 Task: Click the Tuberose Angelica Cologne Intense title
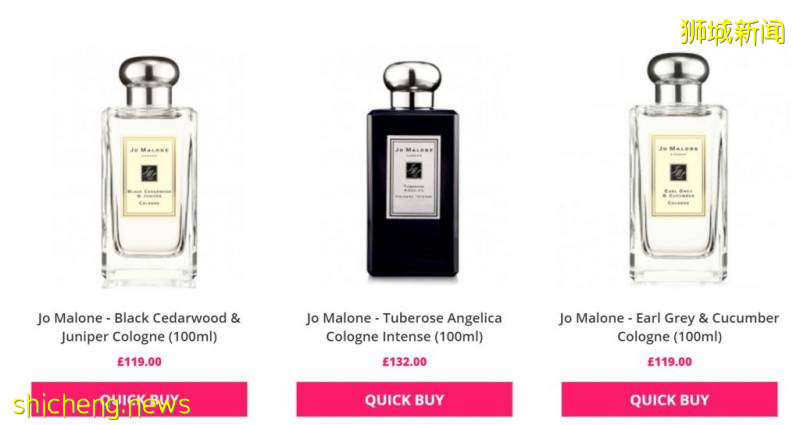[404, 327]
